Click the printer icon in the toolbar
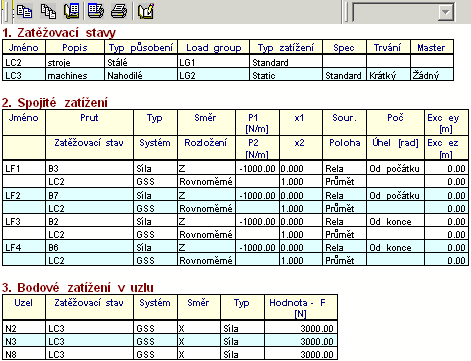The height and width of the screenshot is (361, 471). coord(119,11)
